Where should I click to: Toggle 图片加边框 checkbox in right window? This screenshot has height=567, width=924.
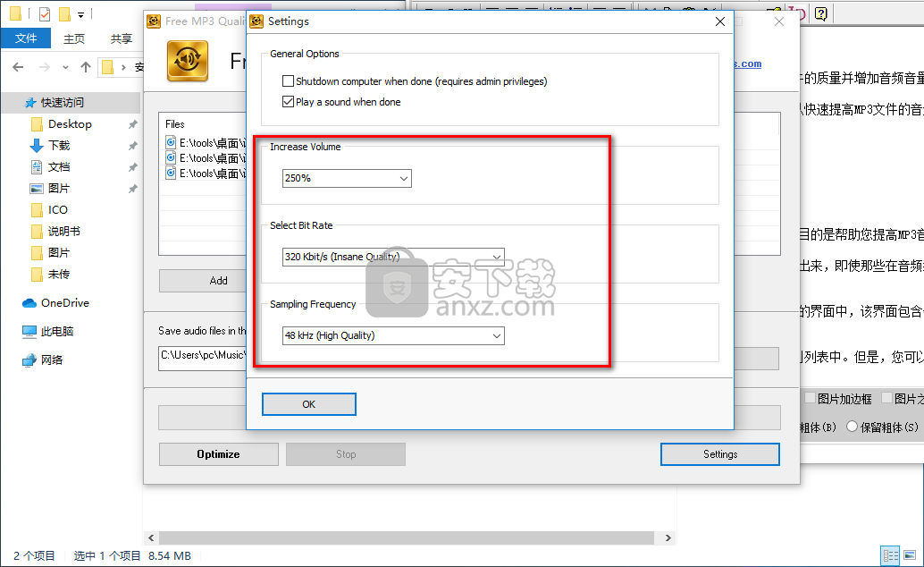(811, 398)
